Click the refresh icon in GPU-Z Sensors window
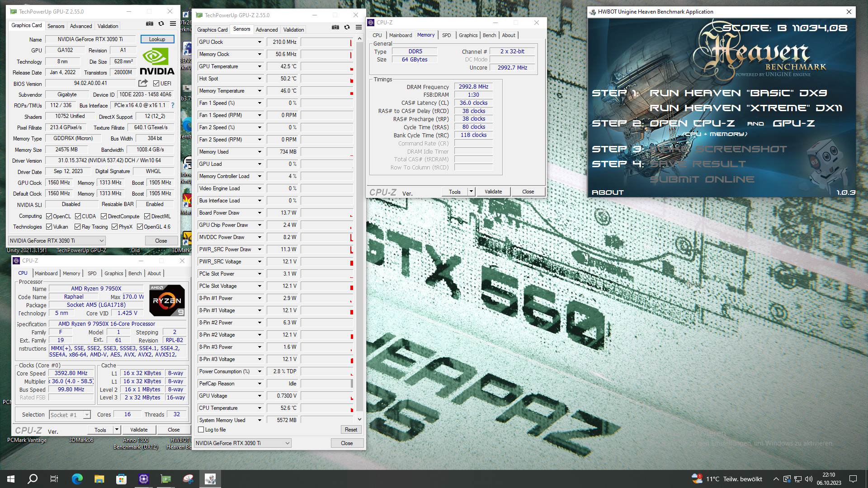 point(347,28)
